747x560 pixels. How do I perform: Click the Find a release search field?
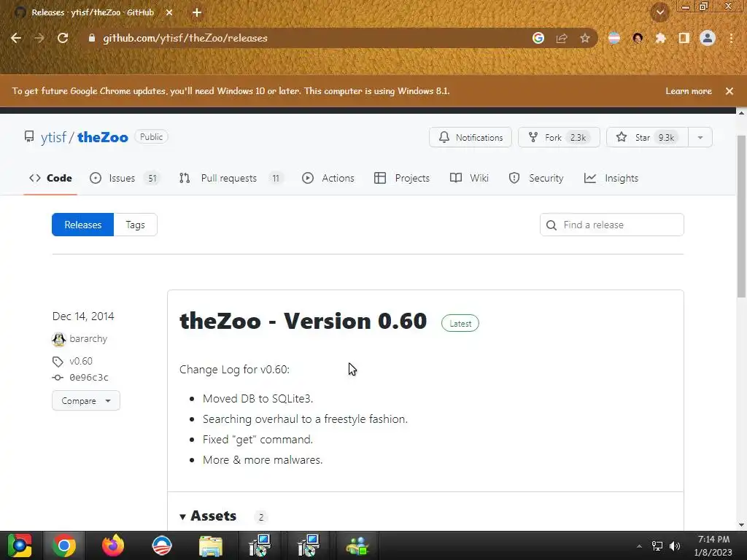(x=612, y=225)
